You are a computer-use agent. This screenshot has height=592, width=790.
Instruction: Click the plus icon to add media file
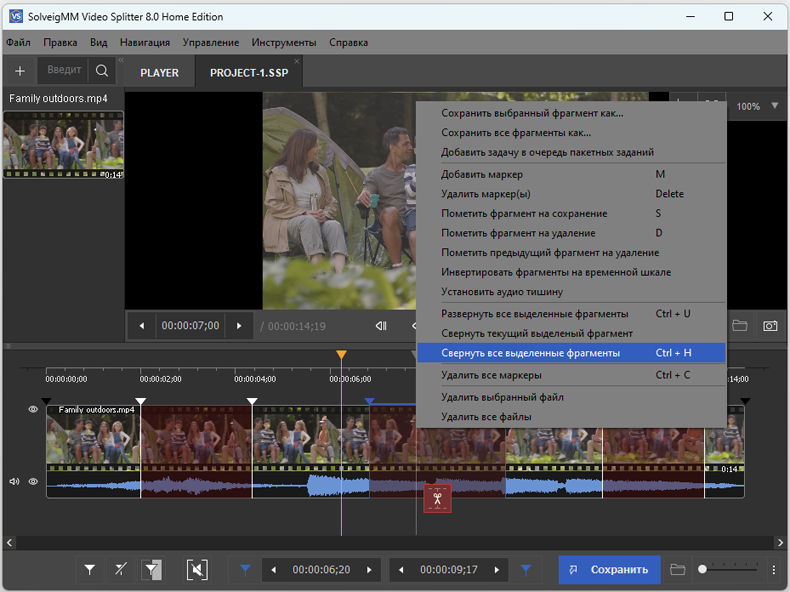point(20,71)
